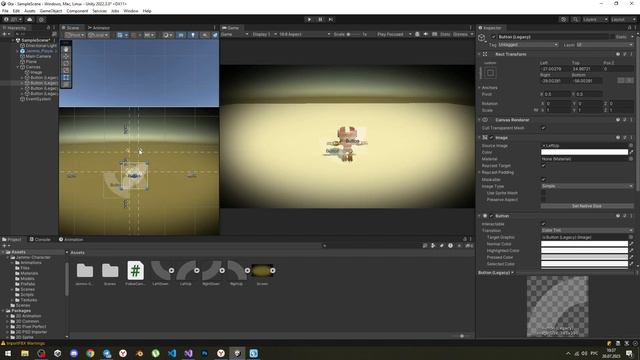Open Rect Transform help icon
The image size is (640, 360).
(x=618, y=54)
